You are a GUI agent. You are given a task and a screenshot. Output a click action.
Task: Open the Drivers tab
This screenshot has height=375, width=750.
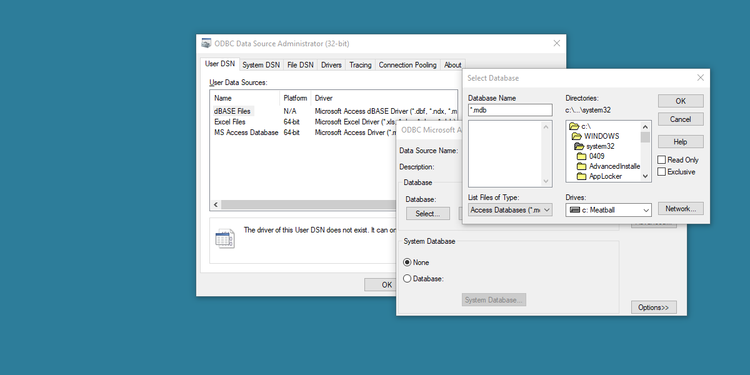coord(331,65)
